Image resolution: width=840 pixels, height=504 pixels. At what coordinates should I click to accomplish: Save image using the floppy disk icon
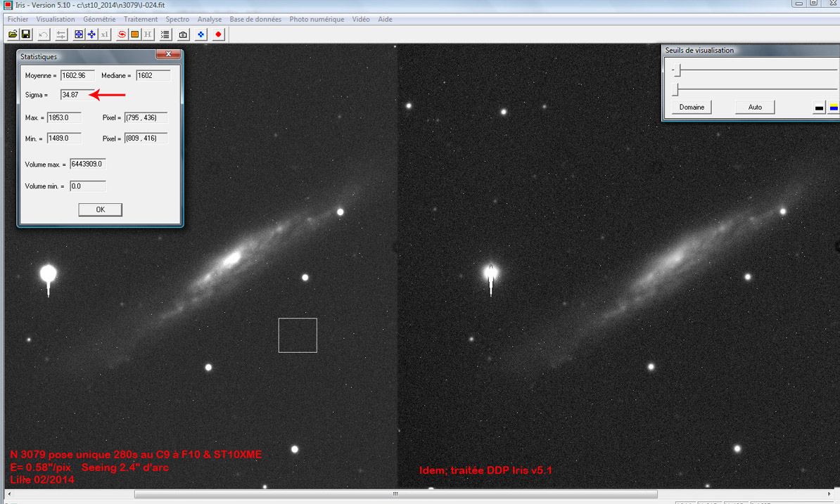coord(25,34)
